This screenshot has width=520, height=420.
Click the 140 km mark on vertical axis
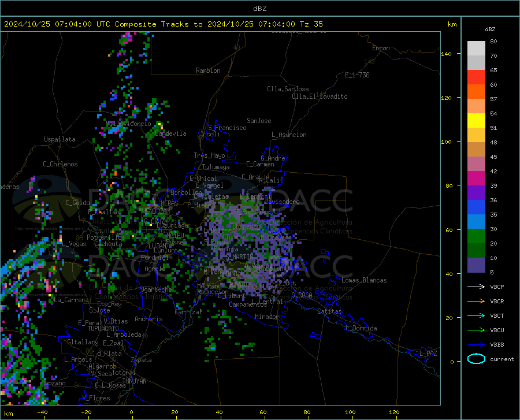tap(446, 54)
